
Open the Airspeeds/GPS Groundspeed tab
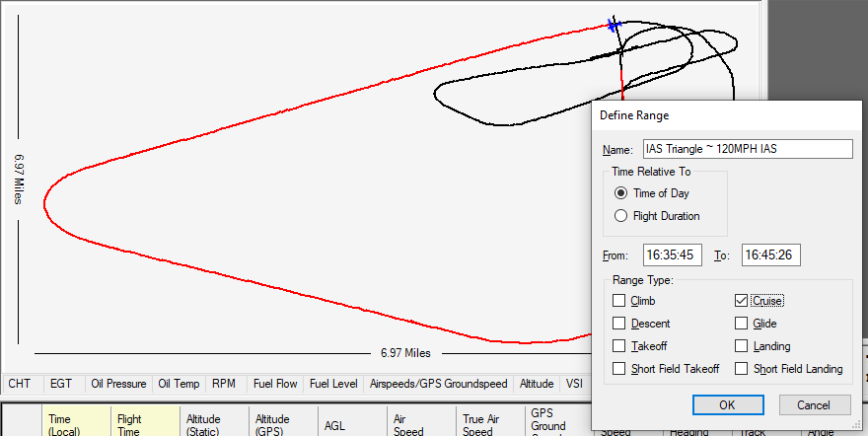coord(438,384)
